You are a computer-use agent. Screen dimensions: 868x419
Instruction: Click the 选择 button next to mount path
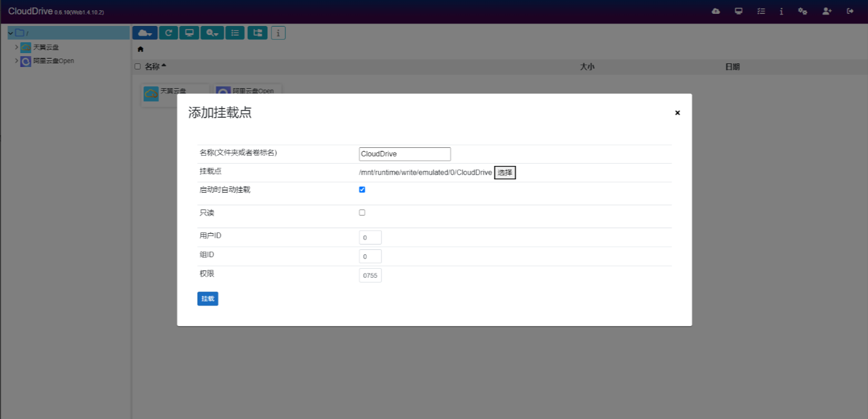click(x=505, y=173)
